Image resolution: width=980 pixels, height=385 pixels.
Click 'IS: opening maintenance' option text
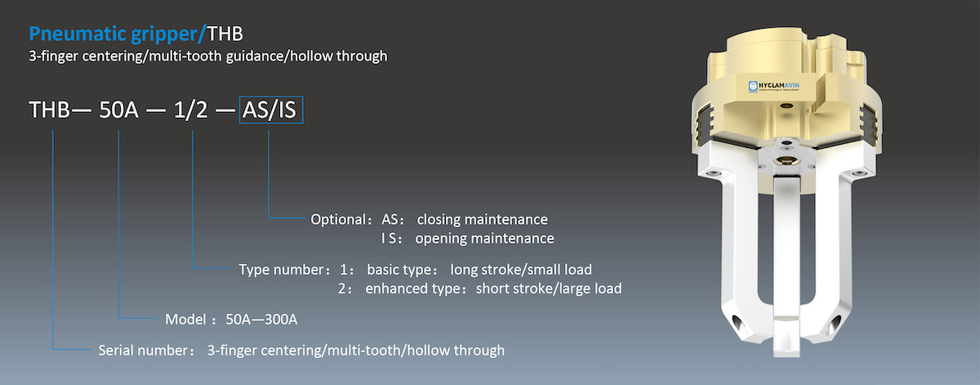coord(467,239)
